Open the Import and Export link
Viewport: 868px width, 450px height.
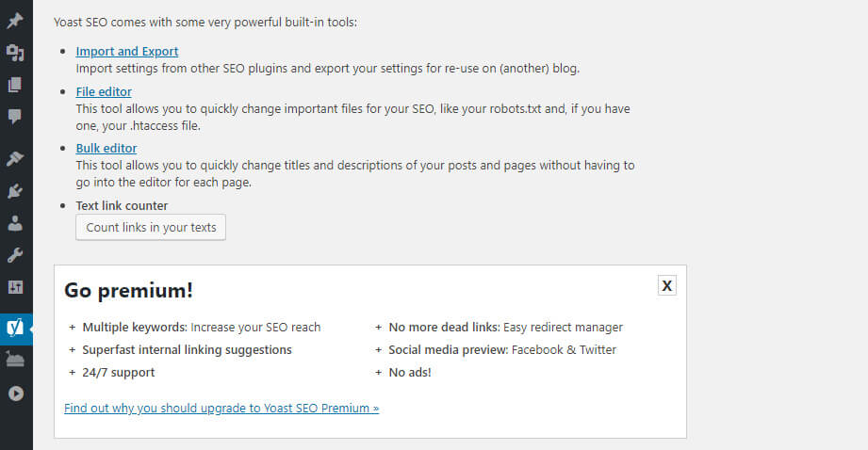[x=126, y=52]
